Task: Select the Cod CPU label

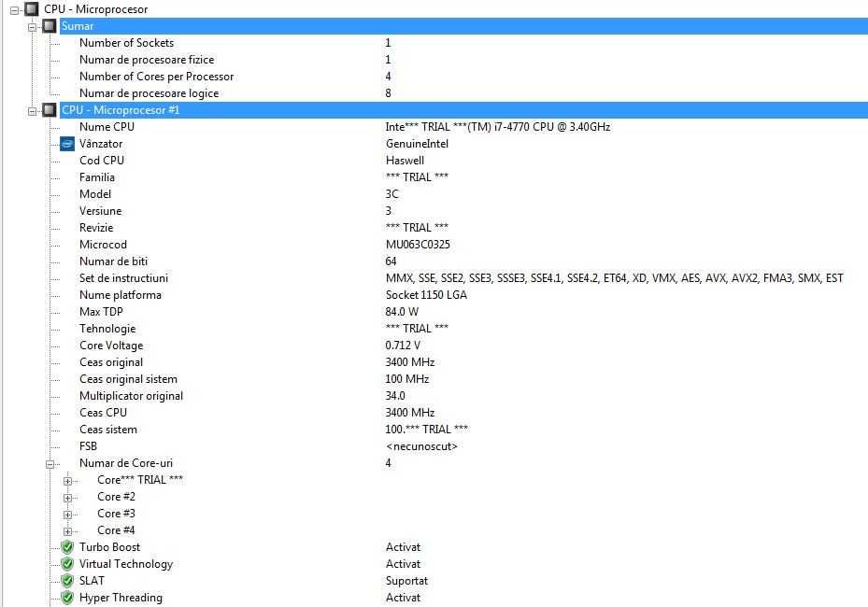Action: point(102,161)
